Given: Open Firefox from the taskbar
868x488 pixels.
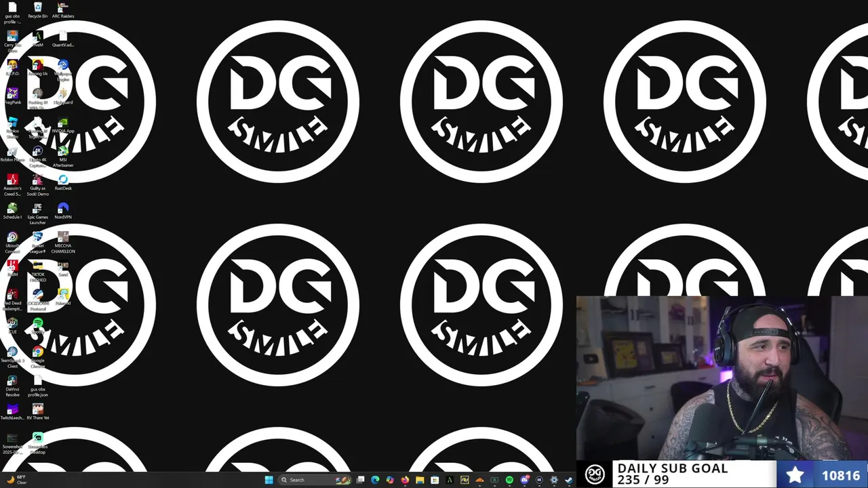Looking at the screenshot, I should pyautogui.click(x=405, y=480).
